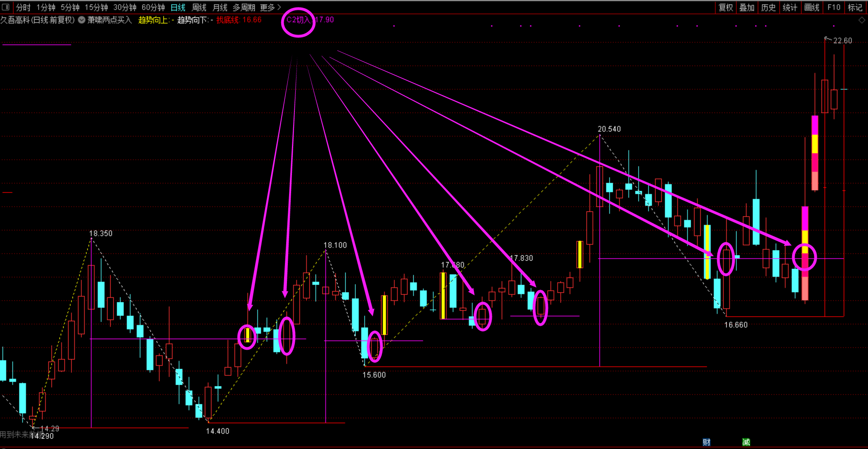The image size is (868, 449).
Task: Open the 画线 drawing tools
Action: (812, 7)
